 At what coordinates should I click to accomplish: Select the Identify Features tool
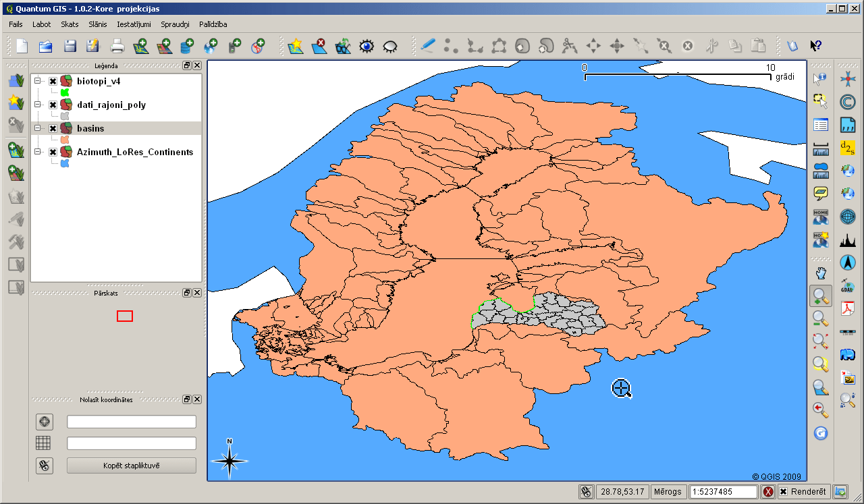click(x=821, y=79)
